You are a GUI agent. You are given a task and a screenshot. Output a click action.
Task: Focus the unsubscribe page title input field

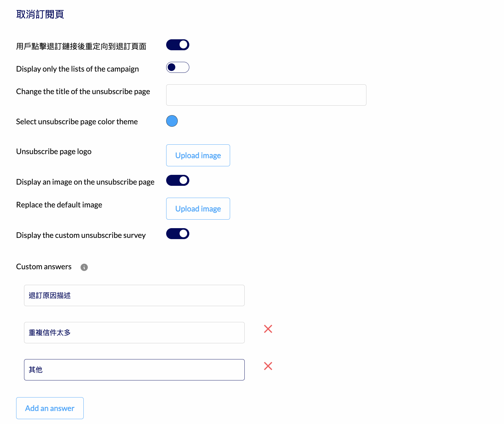[266, 95]
